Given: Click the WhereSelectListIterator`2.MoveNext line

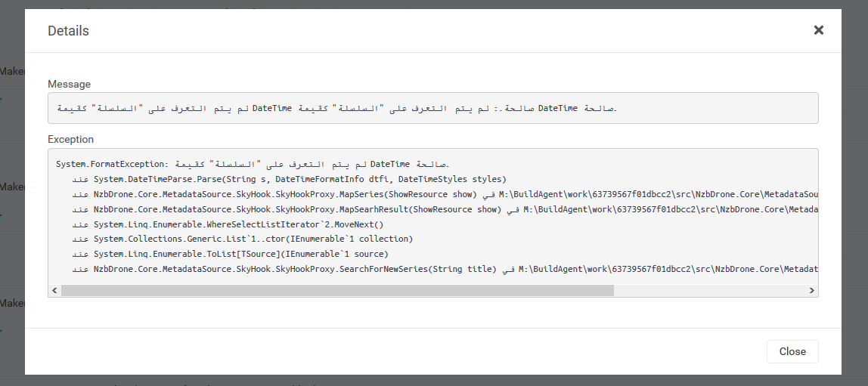Looking at the screenshot, I should (228, 224).
